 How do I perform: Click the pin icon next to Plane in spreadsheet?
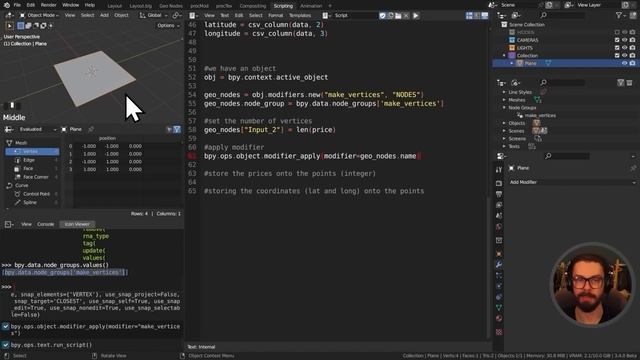coord(91,129)
